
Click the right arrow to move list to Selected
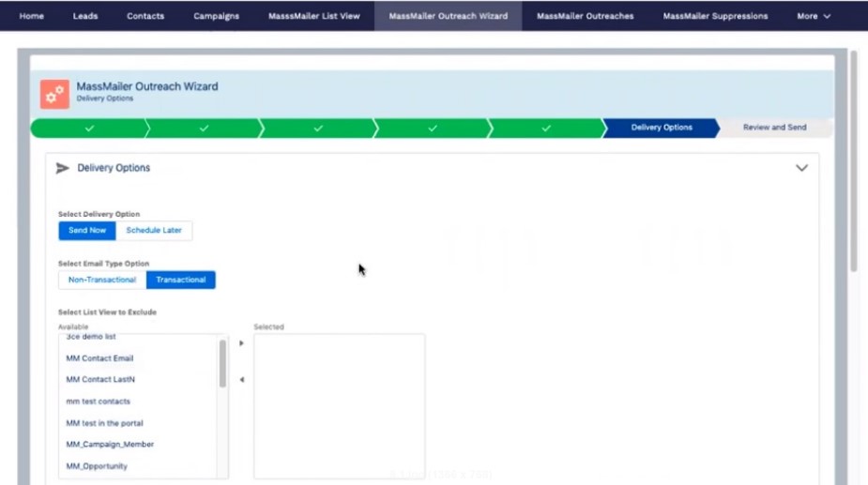[241, 343]
